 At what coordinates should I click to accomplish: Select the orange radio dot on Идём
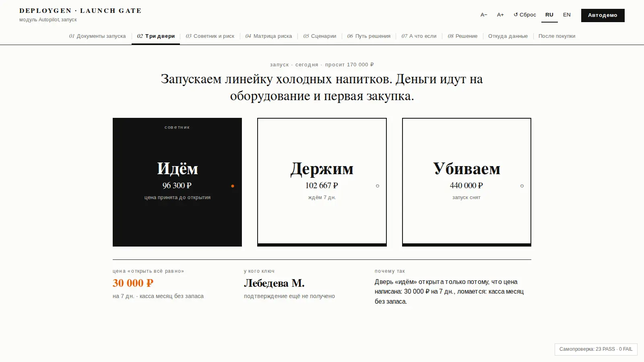[x=233, y=186]
